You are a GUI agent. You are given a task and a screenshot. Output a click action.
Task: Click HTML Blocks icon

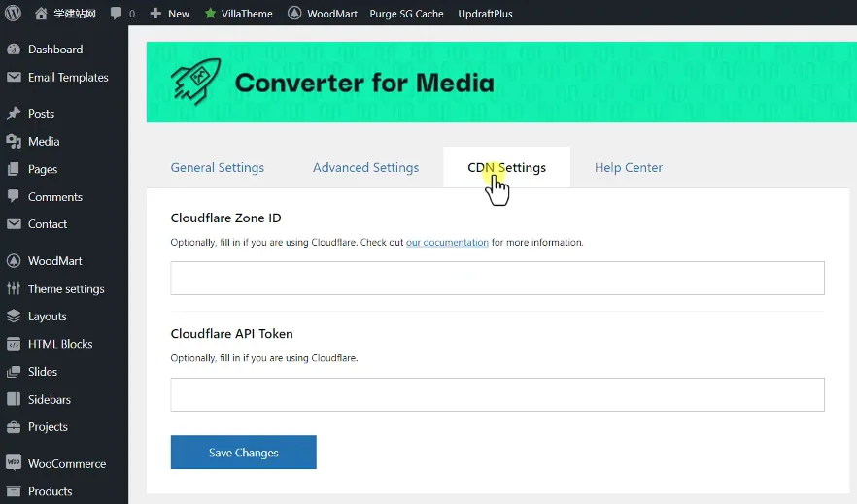click(14, 344)
